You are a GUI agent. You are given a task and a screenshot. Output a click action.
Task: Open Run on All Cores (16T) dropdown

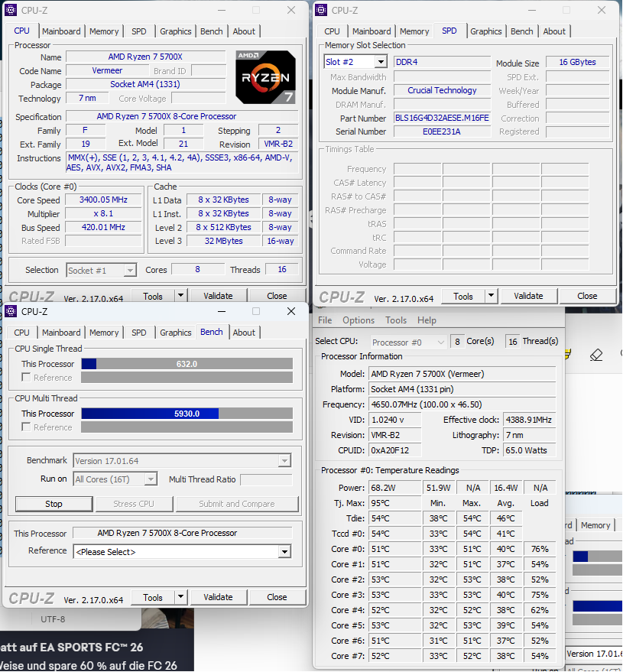pos(151,479)
